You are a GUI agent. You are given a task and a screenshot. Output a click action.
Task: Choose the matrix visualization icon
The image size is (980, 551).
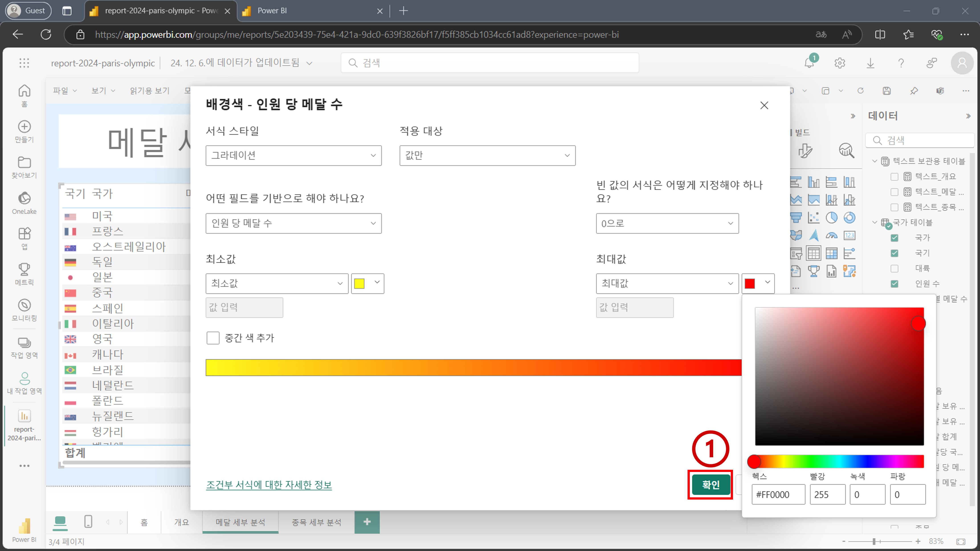[832, 253]
